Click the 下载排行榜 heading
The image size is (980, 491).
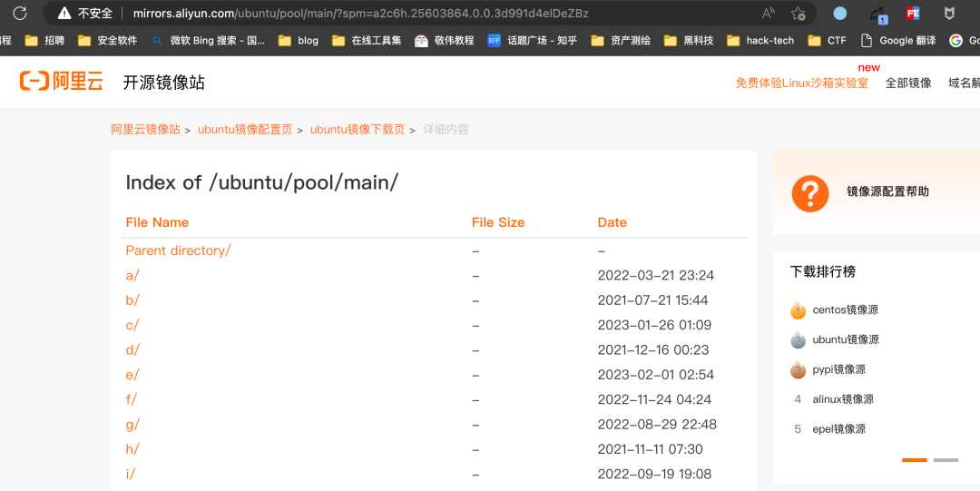pyautogui.click(x=822, y=271)
